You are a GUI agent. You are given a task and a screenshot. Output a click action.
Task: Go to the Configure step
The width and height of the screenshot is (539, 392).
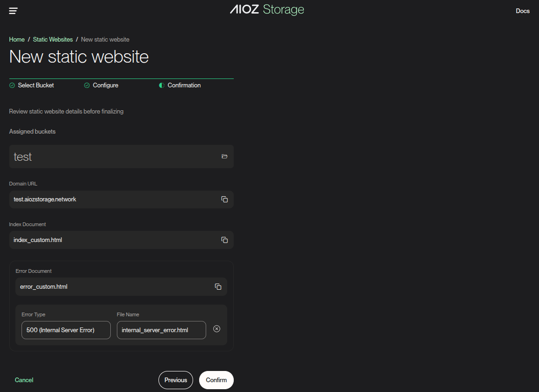click(x=105, y=86)
